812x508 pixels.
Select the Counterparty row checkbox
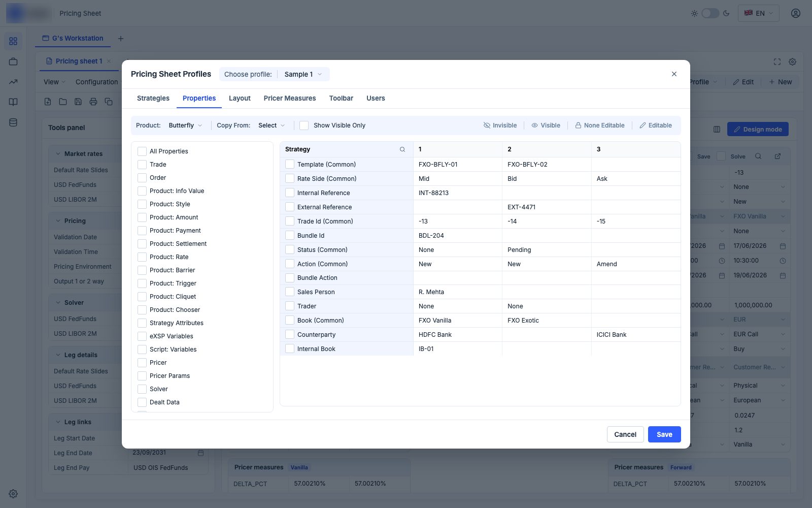(290, 334)
